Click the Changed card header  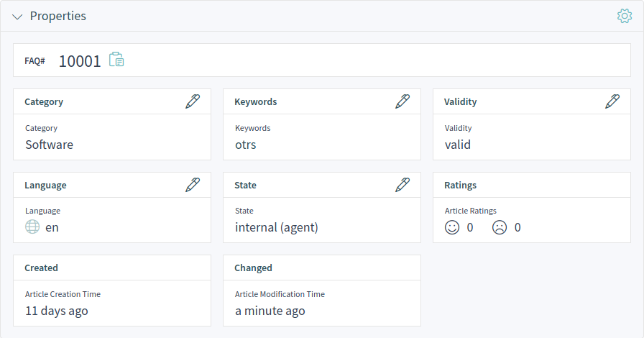(x=322, y=268)
